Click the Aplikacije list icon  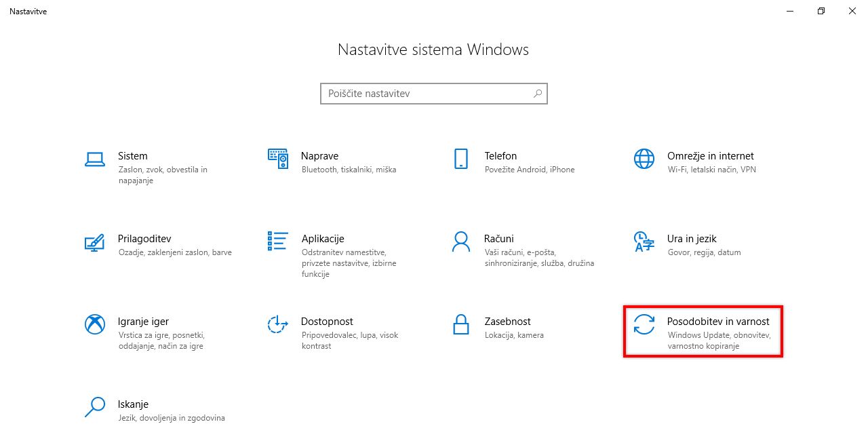click(x=278, y=241)
